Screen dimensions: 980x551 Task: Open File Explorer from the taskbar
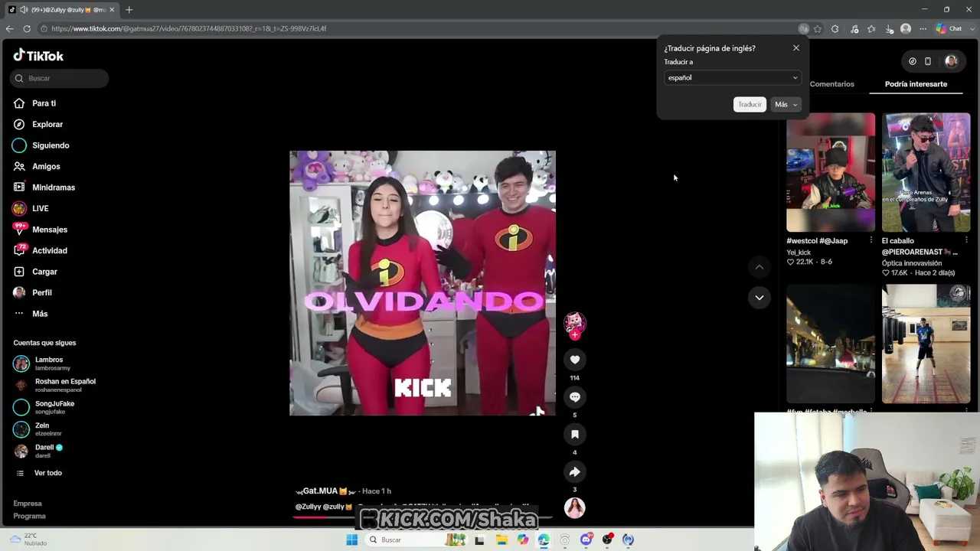pos(501,540)
